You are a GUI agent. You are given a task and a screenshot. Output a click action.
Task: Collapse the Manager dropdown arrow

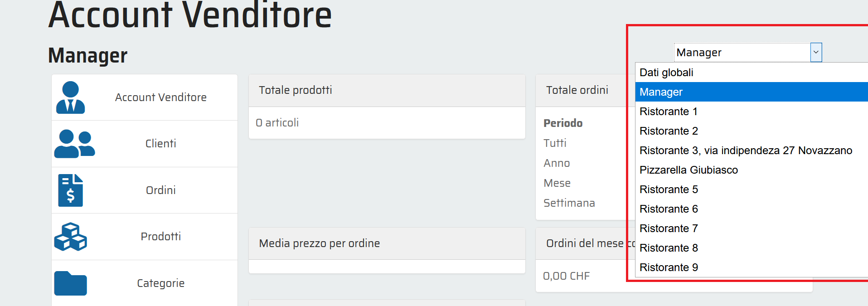(x=816, y=53)
